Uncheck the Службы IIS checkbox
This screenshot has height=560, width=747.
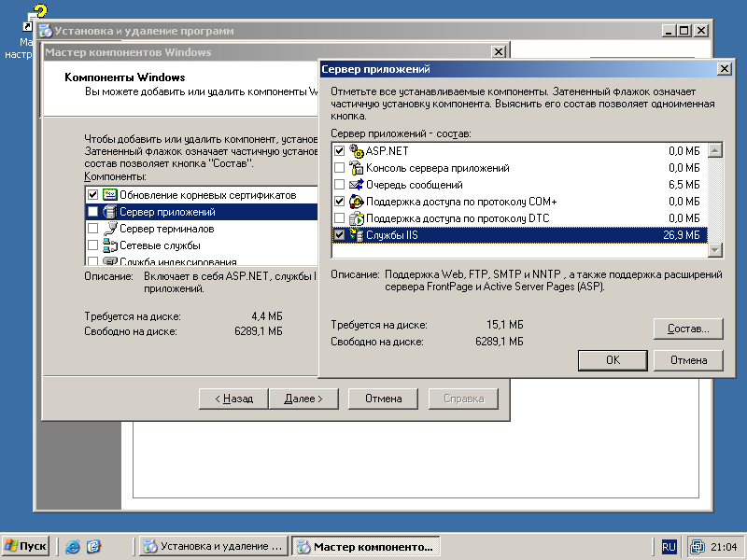click(339, 235)
